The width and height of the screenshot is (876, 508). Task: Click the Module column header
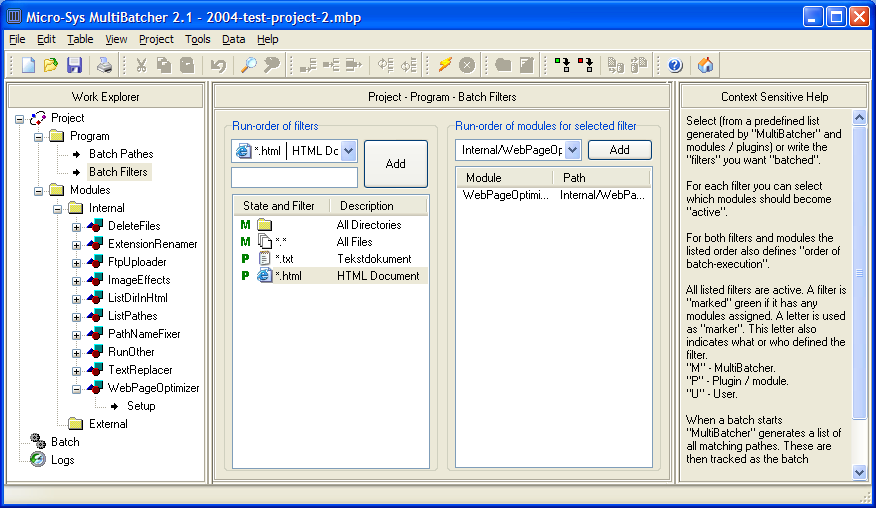click(505, 178)
